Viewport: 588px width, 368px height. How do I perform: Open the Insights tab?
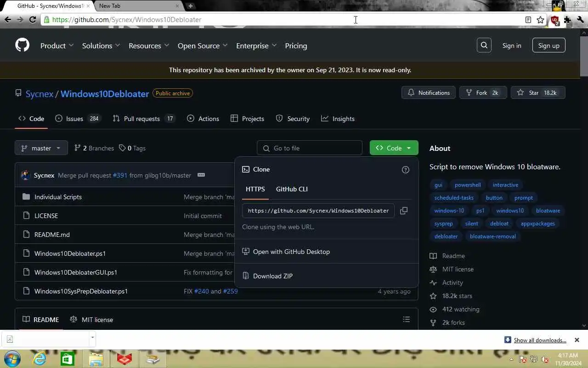point(338,119)
